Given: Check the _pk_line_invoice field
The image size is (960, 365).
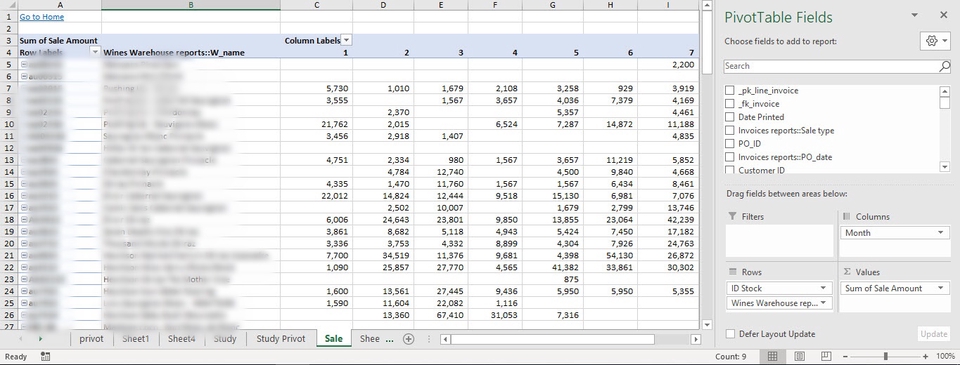Looking at the screenshot, I should pyautogui.click(x=729, y=91).
